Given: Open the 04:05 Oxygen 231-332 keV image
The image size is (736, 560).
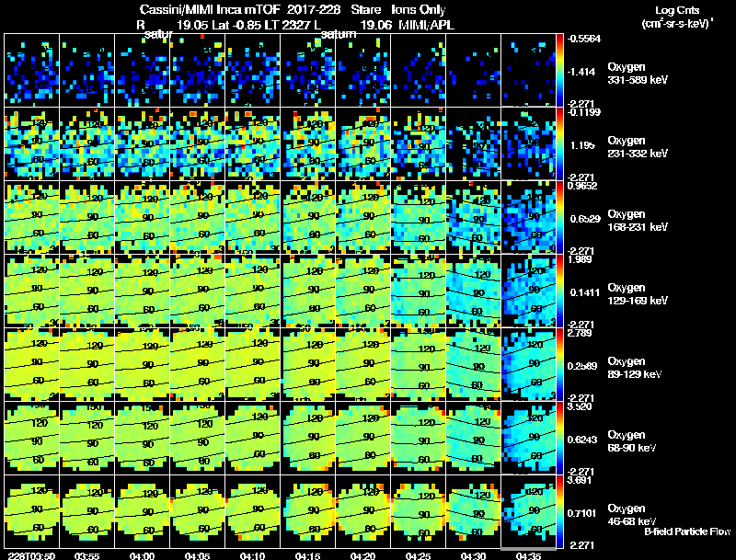Looking at the screenshot, I should [x=197, y=143].
